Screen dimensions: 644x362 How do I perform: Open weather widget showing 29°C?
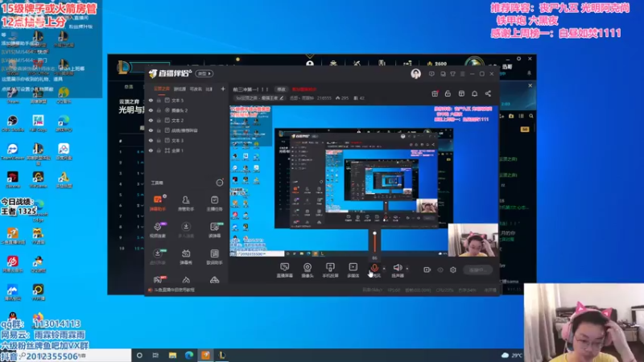click(x=512, y=356)
